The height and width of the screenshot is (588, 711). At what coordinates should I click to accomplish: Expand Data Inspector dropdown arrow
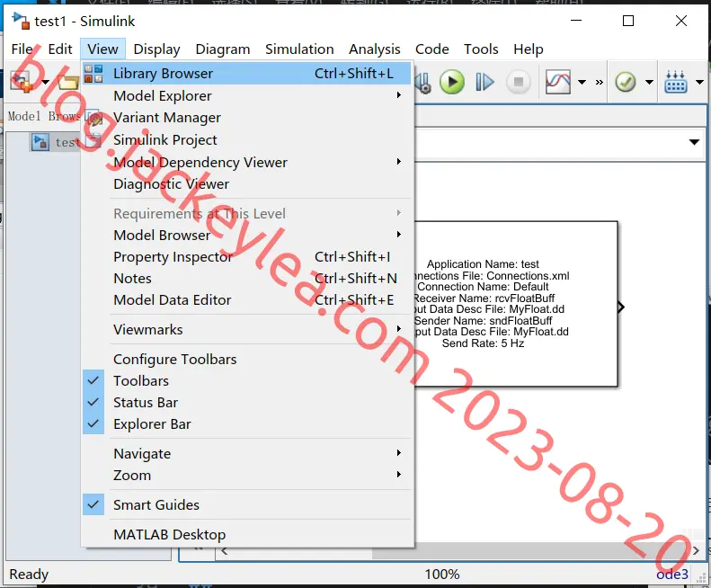click(x=582, y=83)
